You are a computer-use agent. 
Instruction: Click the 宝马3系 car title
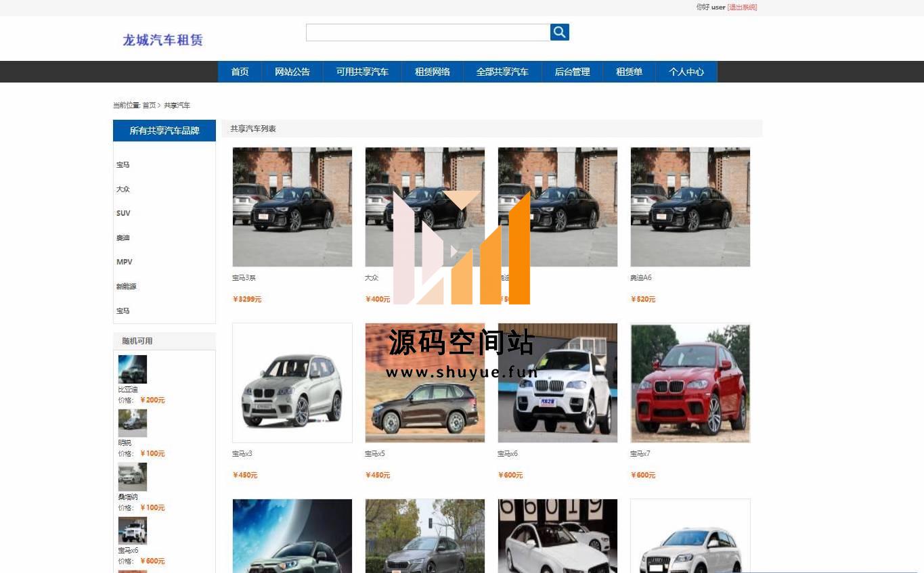(x=244, y=278)
